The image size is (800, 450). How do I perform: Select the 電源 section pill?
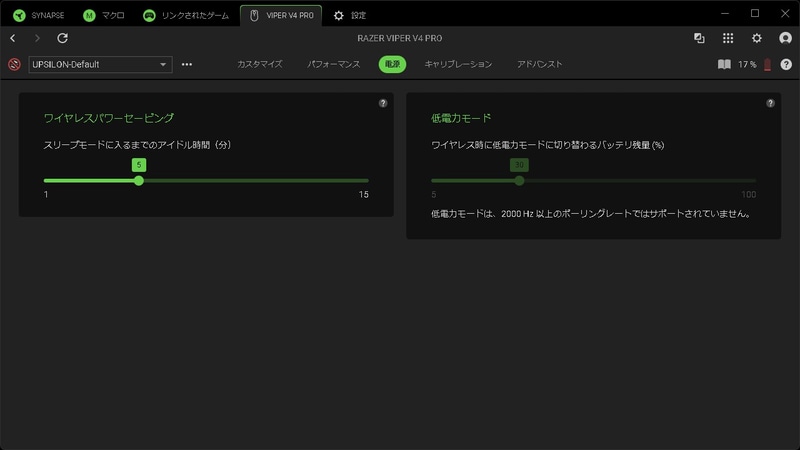[392, 64]
